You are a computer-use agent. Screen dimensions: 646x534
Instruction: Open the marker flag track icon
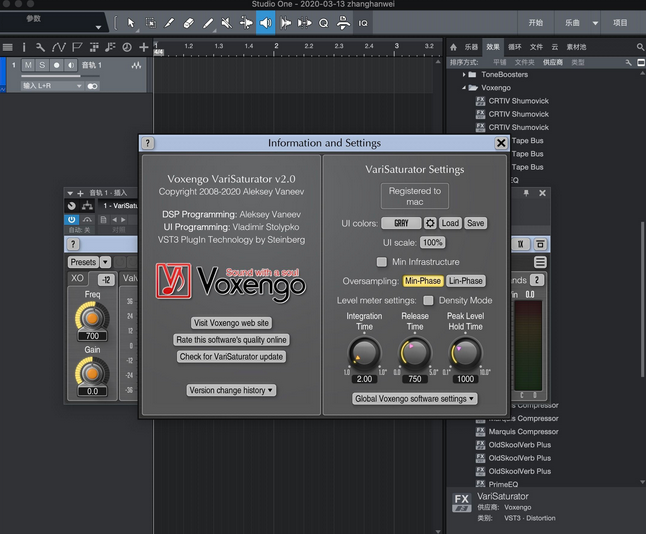[77, 47]
